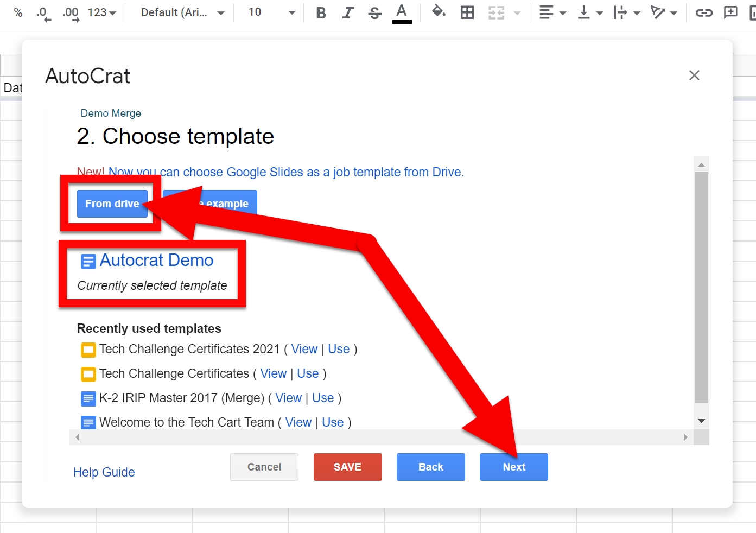The width and height of the screenshot is (756, 533).
Task: Use K-2 IRIP Master 2017 (Merge) template
Action: [323, 398]
